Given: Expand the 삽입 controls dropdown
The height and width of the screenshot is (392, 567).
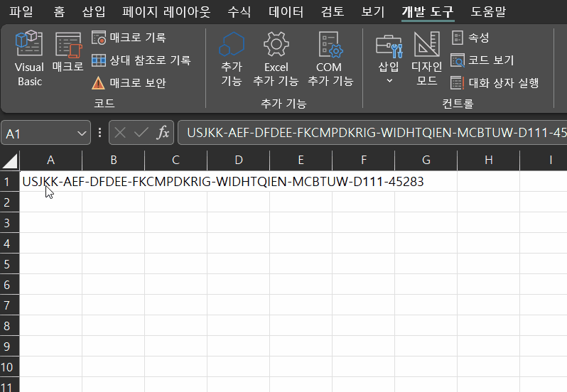Looking at the screenshot, I should click(x=389, y=58).
